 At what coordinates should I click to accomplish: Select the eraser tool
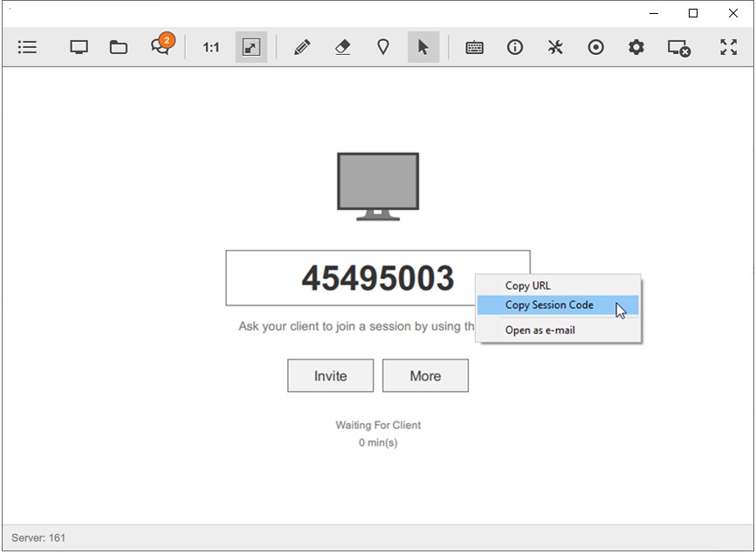(x=343, y=47)
